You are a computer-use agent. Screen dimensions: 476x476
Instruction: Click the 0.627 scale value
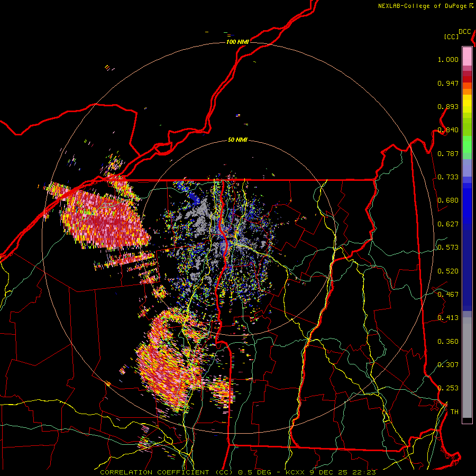tap(448, 224)
